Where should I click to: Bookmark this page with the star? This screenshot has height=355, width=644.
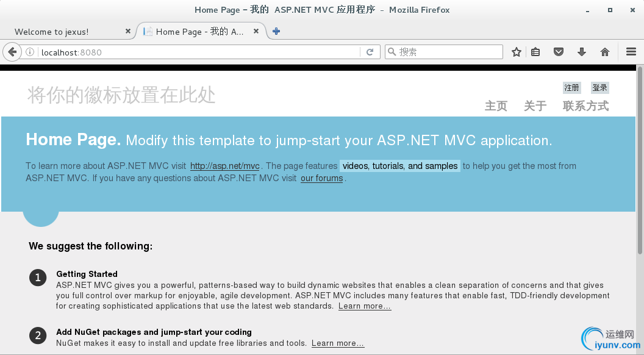click(x=517, y=52)
